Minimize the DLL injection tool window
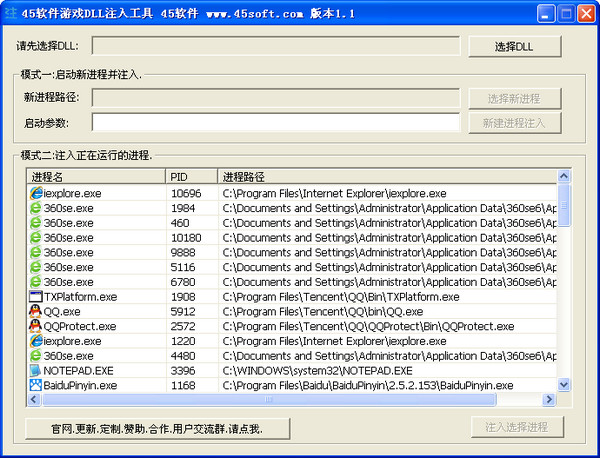 (546, 14)
